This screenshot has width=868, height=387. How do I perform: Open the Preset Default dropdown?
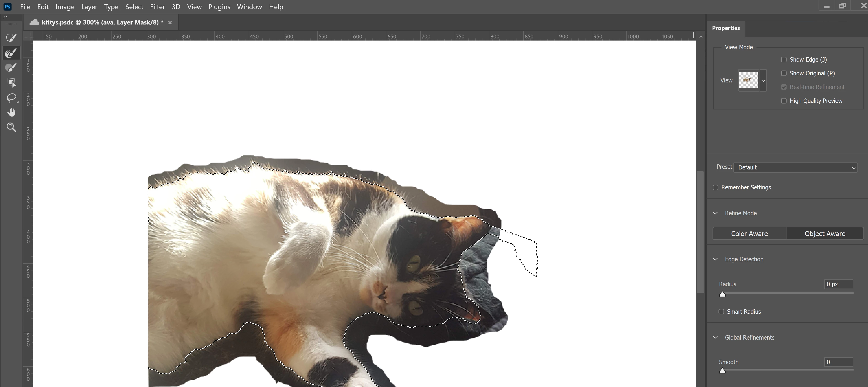pos(795,168)
